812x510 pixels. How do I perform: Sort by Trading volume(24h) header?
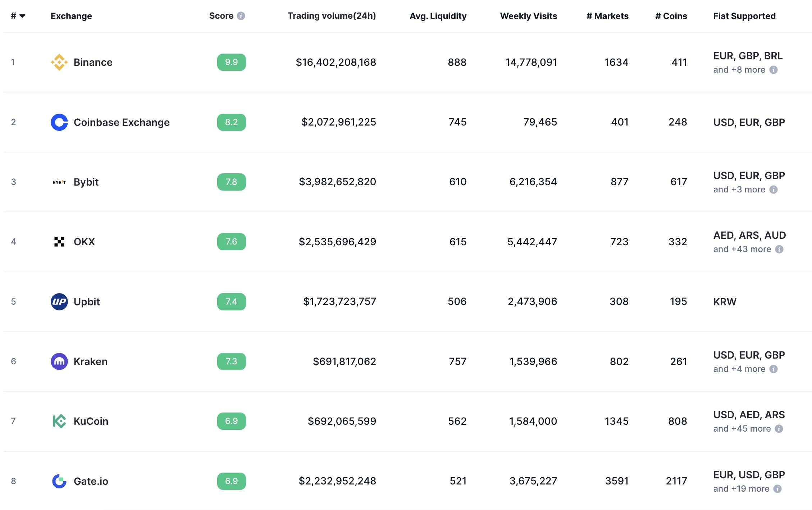[x=332, y=16]
